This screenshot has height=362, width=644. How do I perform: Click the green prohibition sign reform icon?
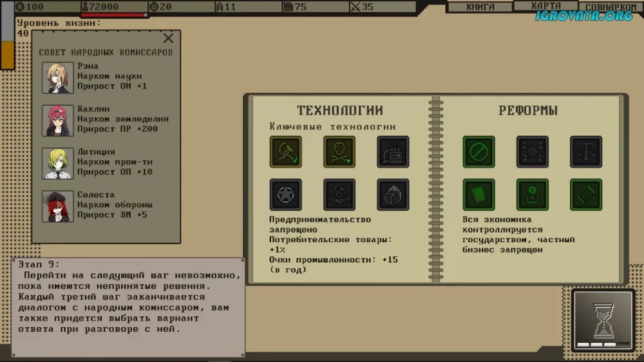click(x=478, y=152)
